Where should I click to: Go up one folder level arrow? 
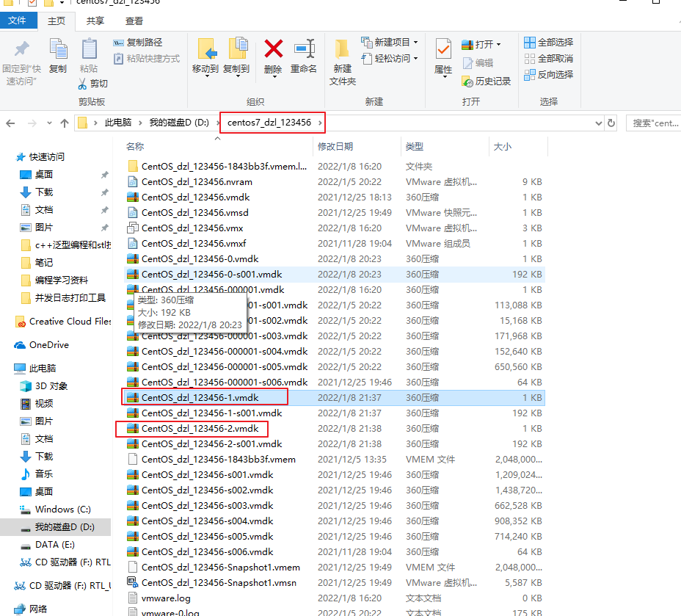point(65,123)
